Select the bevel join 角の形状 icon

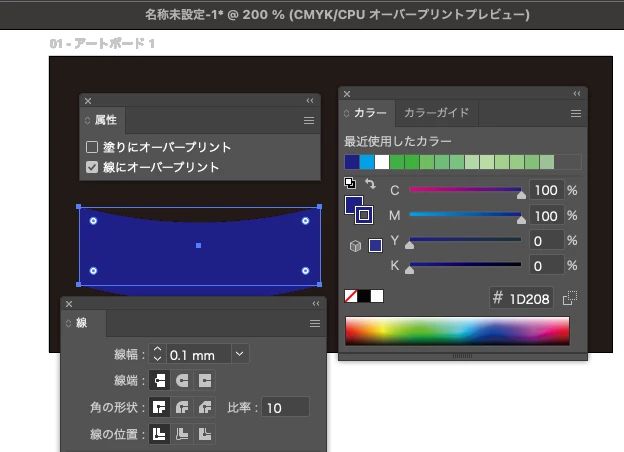click(x=205, y=407)
